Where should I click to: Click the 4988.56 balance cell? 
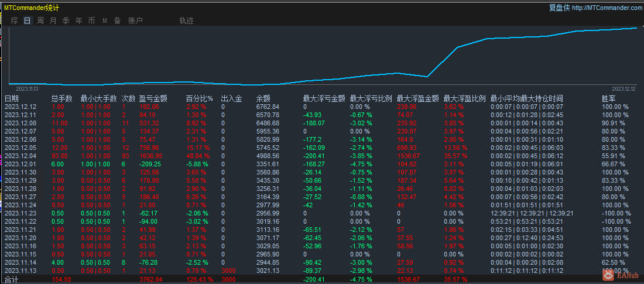coord(268,156)
